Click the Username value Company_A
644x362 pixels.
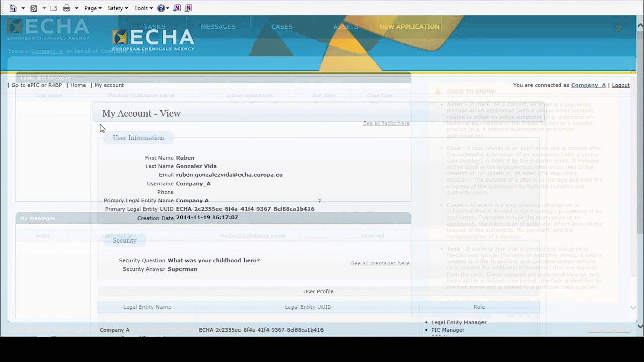[x=193, y=184]
